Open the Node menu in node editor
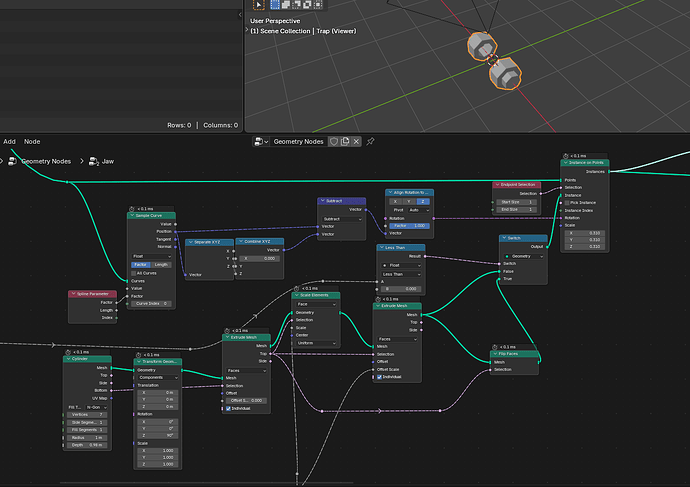Viewport: 690px width, 487px height. tap(32, 141)
